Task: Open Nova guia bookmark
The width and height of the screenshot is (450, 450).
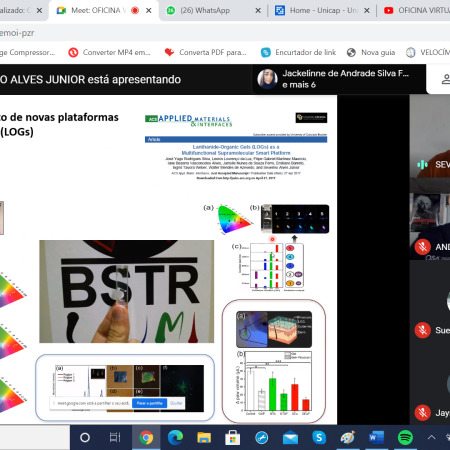Action: 371,52
